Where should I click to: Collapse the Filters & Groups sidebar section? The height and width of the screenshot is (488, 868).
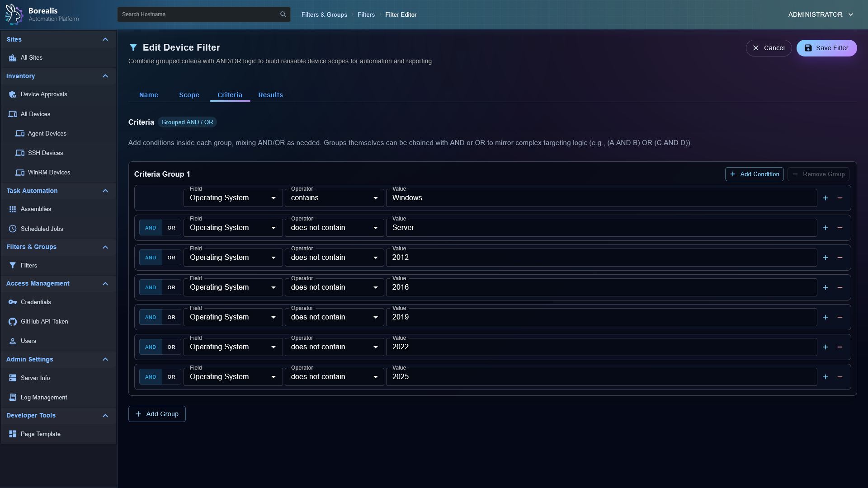tap(105, 247)
